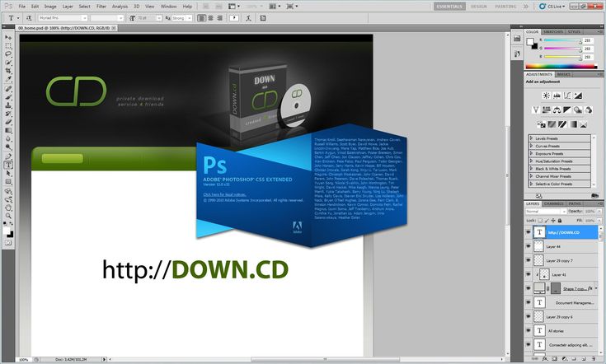Screen dimensions: 606x364
Task: Hide Layer 29 copy 6
Action: point(528,316)
